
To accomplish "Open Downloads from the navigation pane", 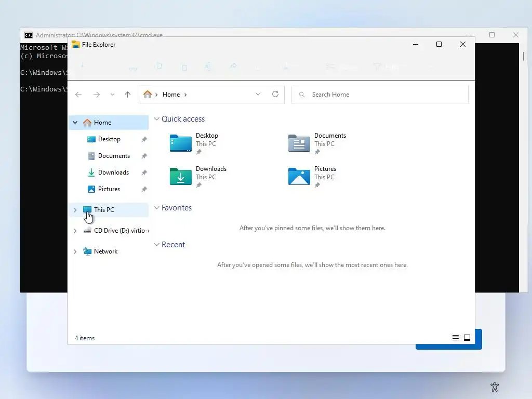I will tap(113, 172).
